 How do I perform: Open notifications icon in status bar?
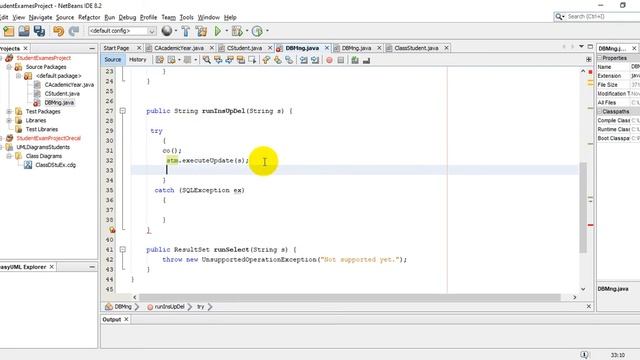[x=584, y=355]
